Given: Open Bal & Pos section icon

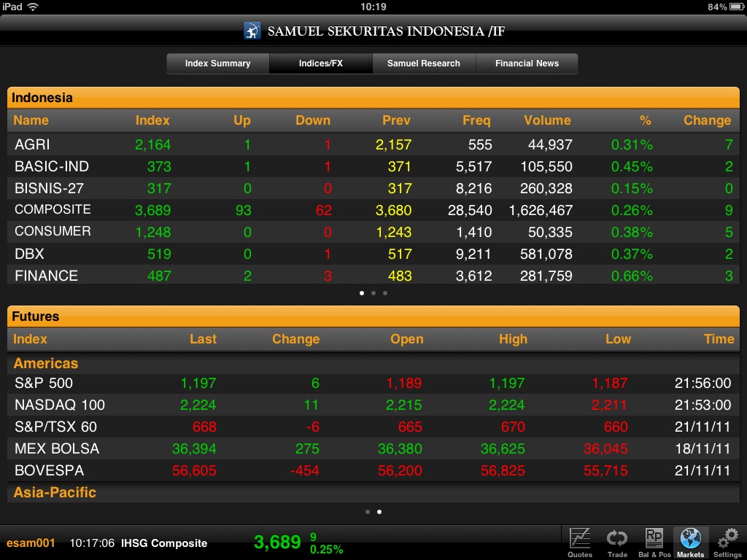Looking at the screenshot, I should (x=654, y=542).
